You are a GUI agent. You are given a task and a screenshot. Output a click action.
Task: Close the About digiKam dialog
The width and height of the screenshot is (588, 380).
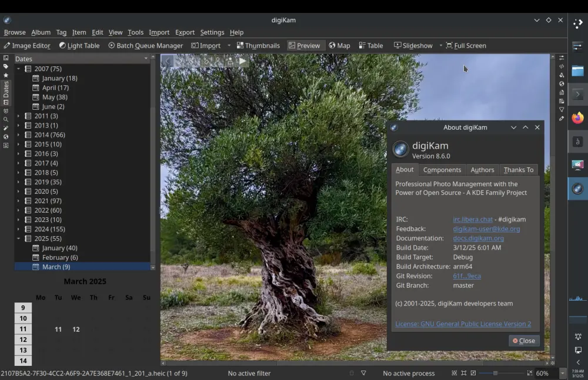point(523,341)
